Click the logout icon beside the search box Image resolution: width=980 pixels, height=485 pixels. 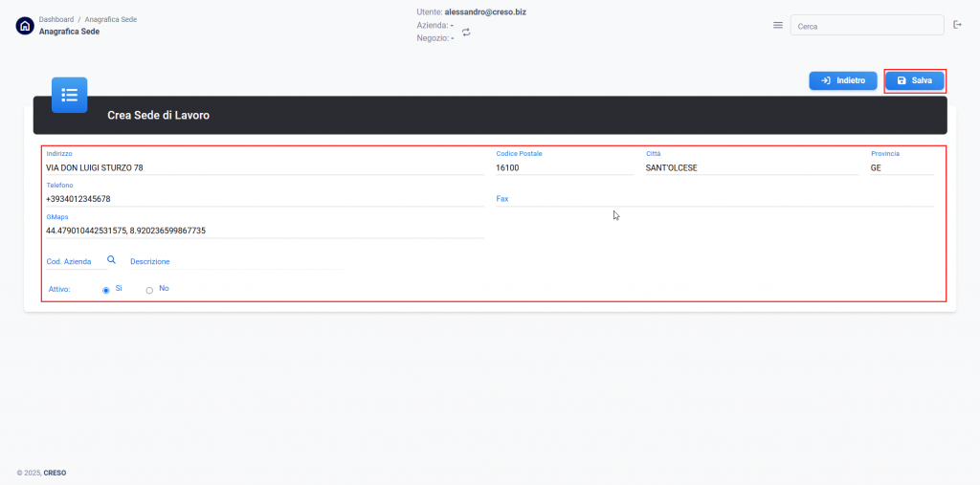click(957, 26)
